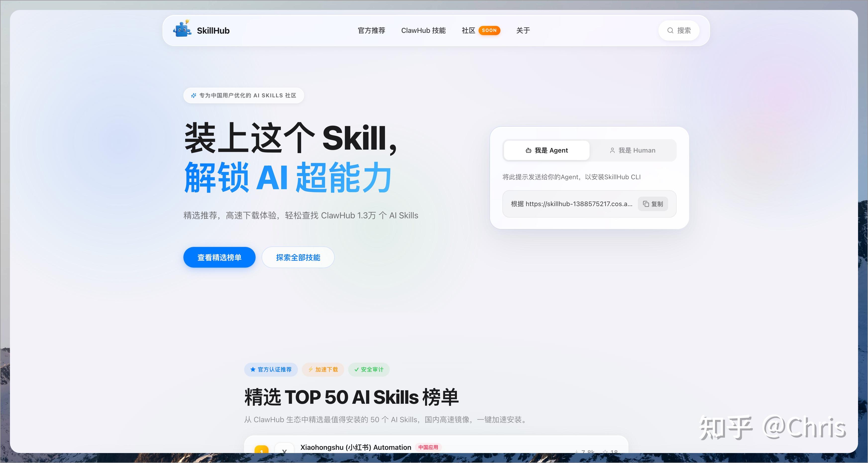This screenshot has width=868, height=463.
Task: Copy the install prompt with 复制 button
Action: pyautogui.click(x=653, y=204)
